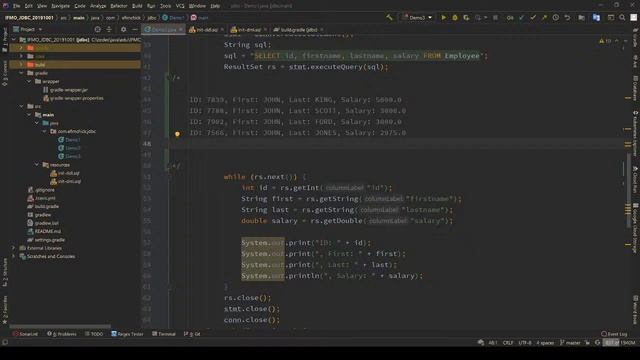640x360 pixels.
Task: Expand the orange build folder
Action: (21, 64)
